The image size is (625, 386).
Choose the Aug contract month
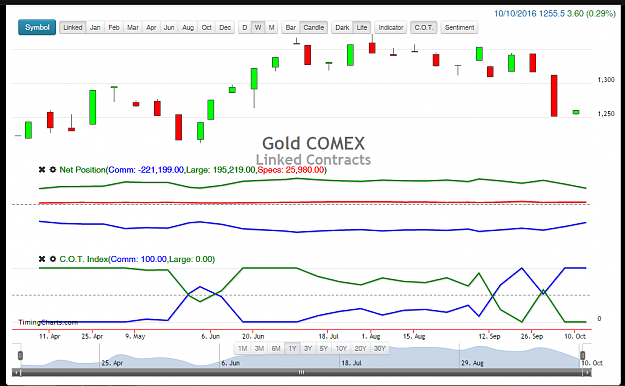pyautogui.click(x=188, y=28)
